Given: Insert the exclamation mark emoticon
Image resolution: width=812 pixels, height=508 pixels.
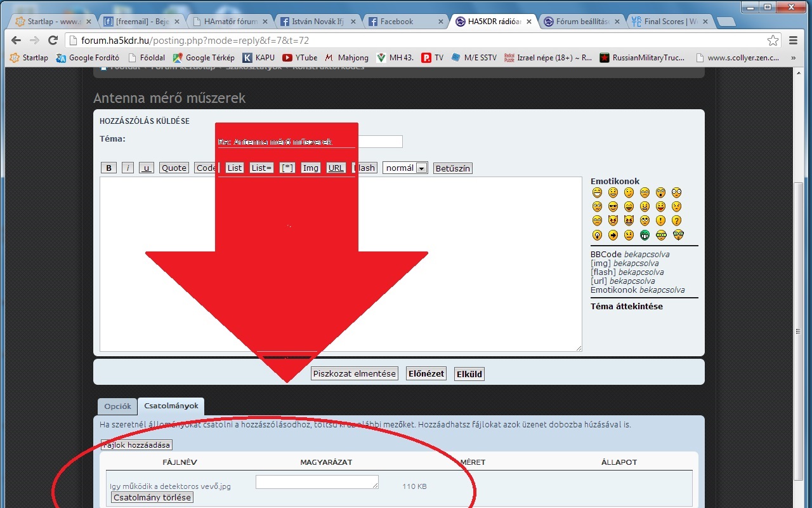Looking at the screenshot, I should [x=660, y=221].
